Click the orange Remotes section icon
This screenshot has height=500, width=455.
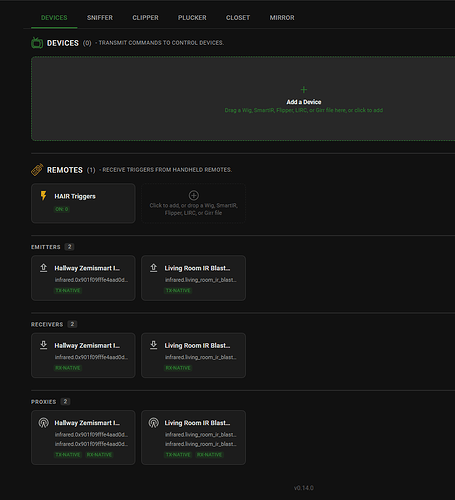(37, 170)
